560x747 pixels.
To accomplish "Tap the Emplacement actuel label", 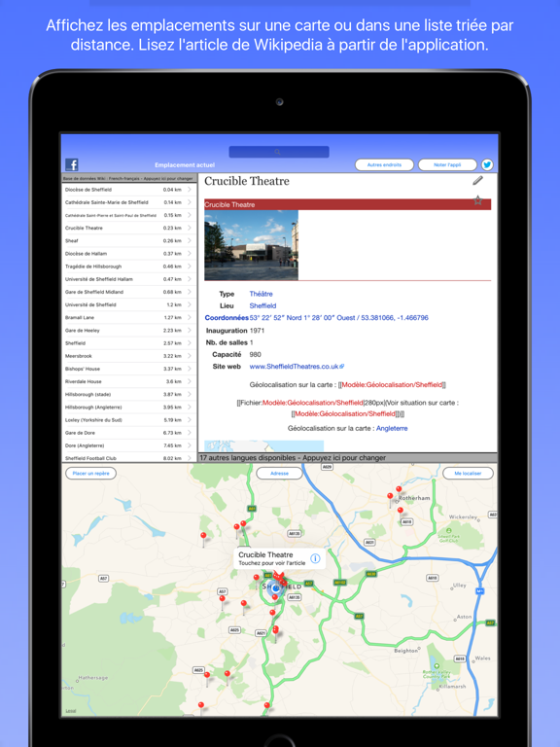I will (185, 164).
